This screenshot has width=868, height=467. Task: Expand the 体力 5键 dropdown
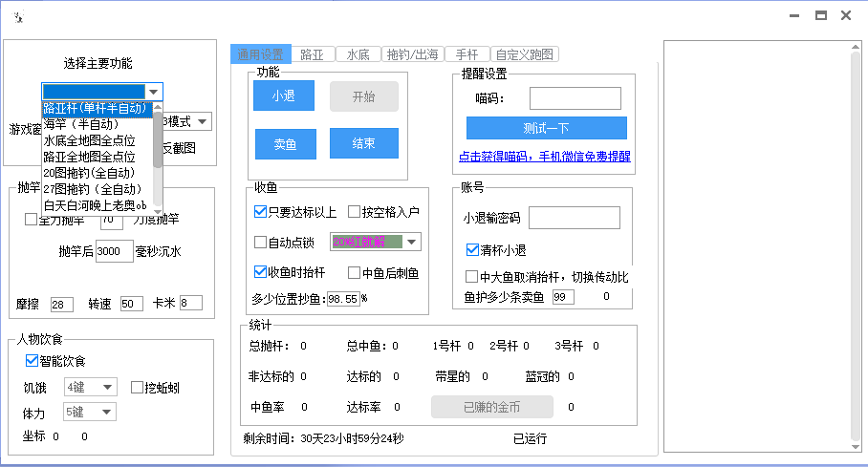pyautogui.click(x=107, y=413)
